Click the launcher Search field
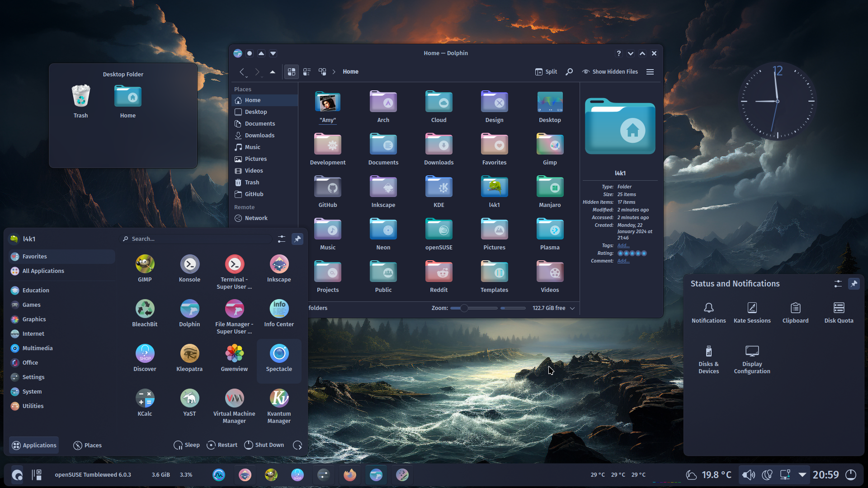 196,239
